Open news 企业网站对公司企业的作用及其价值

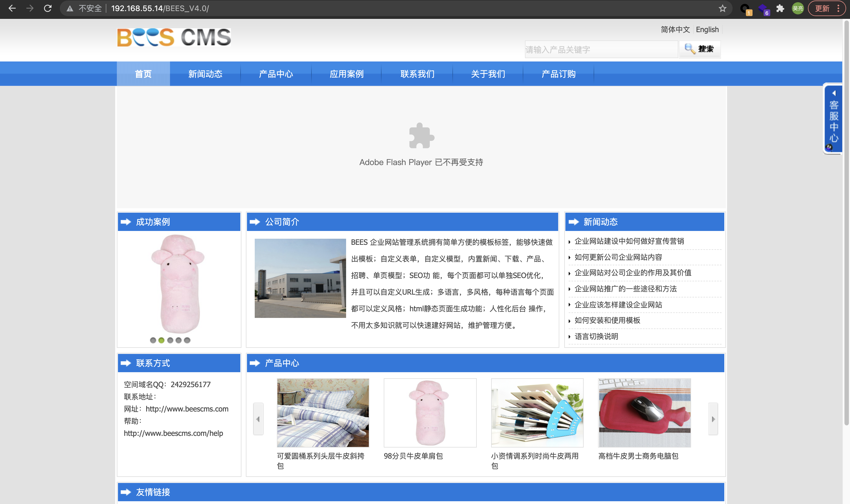(633, 273)
